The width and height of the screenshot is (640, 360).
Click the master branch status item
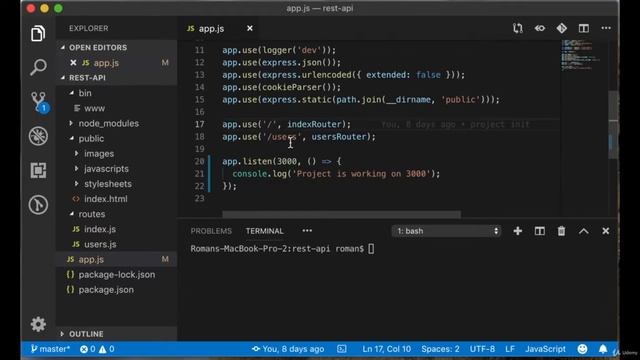50,349
